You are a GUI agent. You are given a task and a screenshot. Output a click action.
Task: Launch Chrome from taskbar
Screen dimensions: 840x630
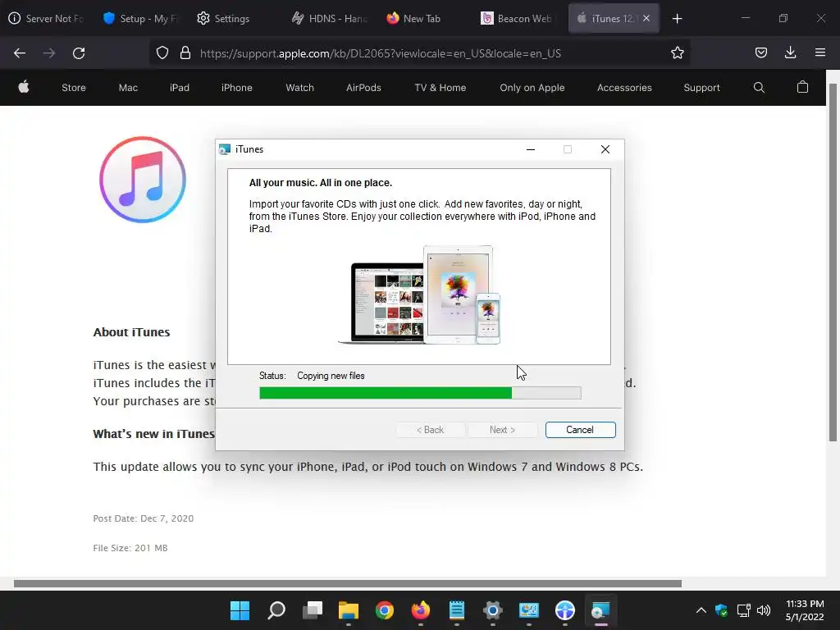[x=385, y=610]
